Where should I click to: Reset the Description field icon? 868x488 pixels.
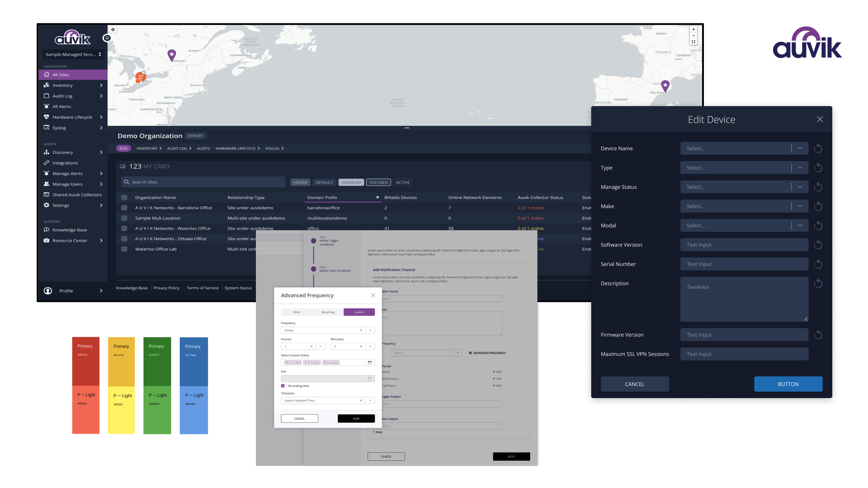818,284
